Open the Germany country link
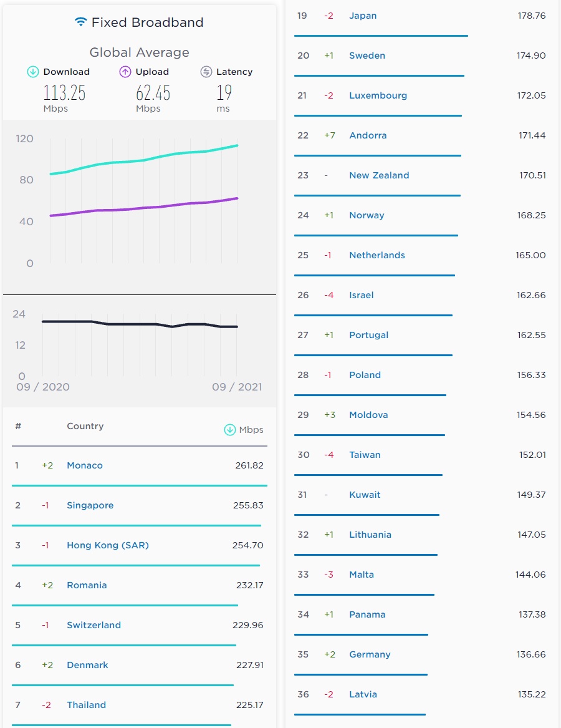The image size is (561, 728). pyautogui.click(x=370, y=654)
